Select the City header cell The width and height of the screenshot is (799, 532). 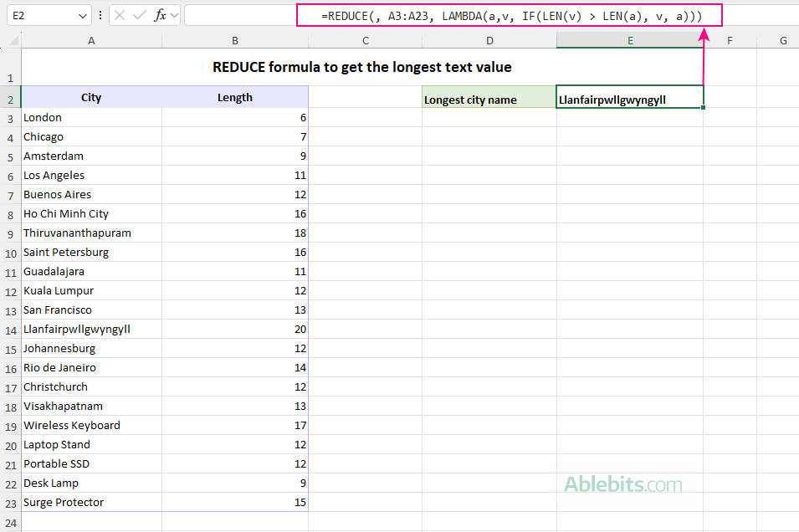(91, 97)
